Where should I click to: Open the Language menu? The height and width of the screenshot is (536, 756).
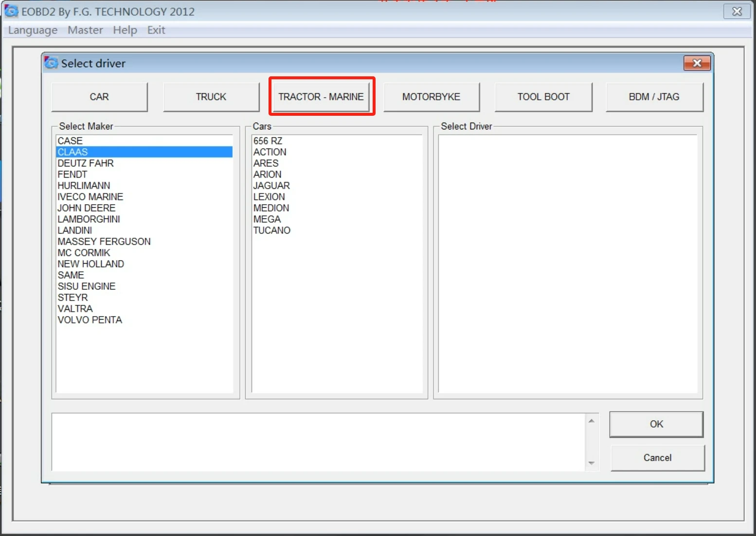click(x=33, y=30)
